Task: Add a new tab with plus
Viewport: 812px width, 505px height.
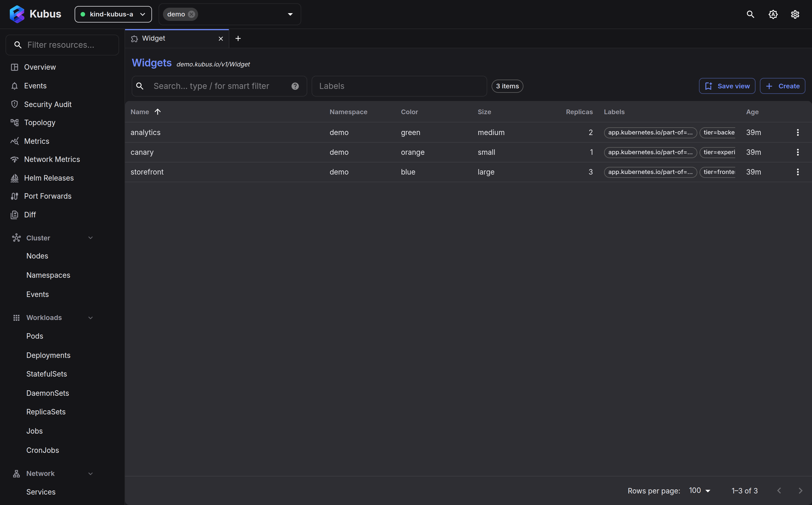Action: click(238, 38)
